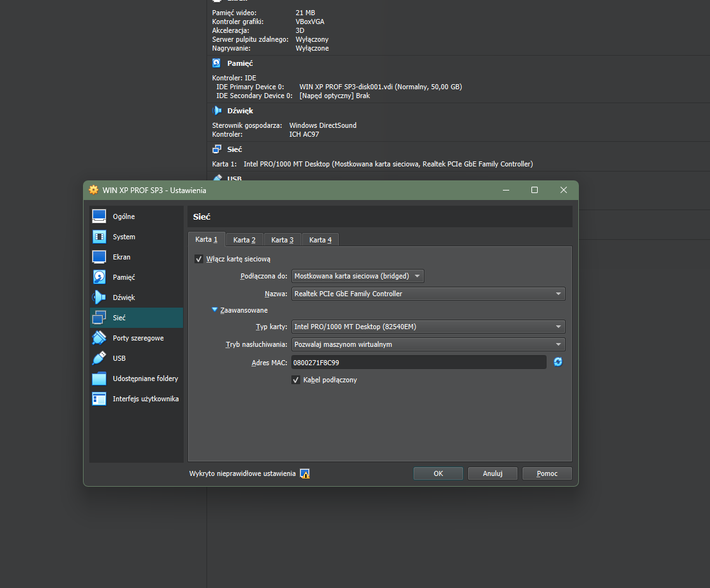Click the gear icon in the dialog title bar
Viewport: 710px width, 588px height.
coord(94,190)
